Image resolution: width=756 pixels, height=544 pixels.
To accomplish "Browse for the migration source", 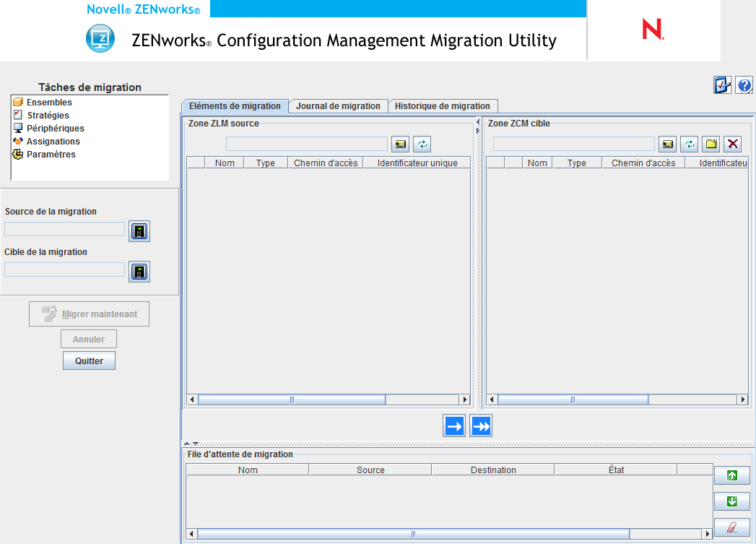I will click(139, 231).
